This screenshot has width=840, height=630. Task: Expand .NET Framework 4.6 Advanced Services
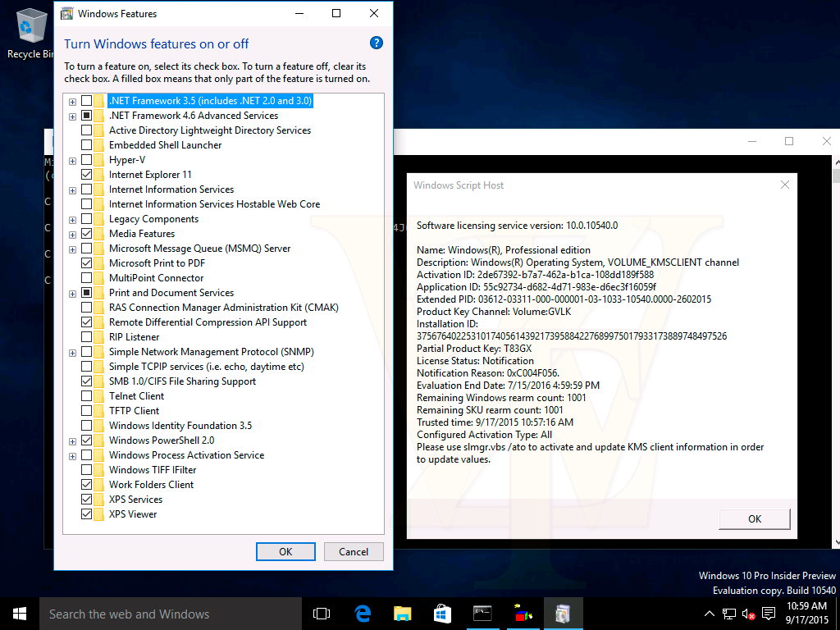coord(72,116)
